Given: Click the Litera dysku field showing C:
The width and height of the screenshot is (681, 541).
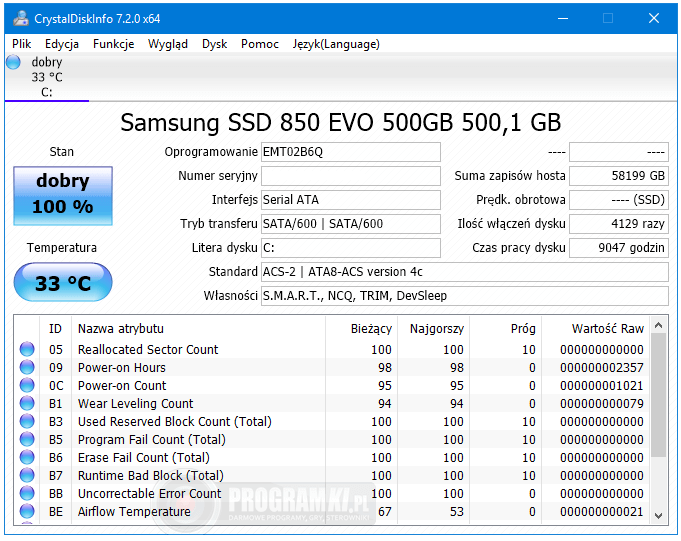Looking at the screenshot, I should point(350,247).
